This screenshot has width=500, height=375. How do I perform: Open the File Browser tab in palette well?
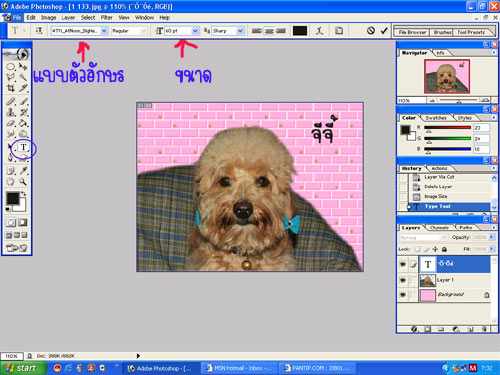point(412,32)
